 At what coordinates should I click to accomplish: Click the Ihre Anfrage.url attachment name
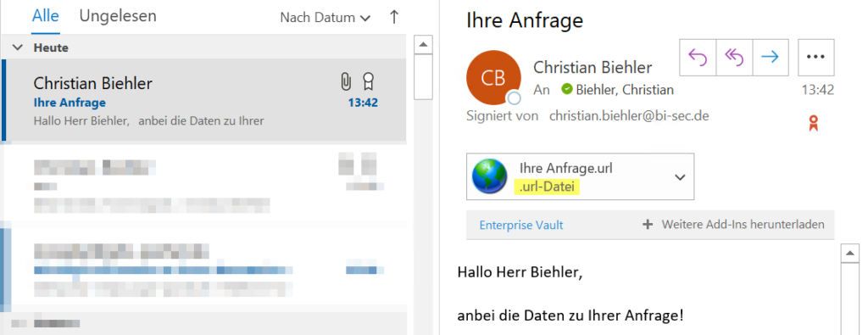point(566,168)
